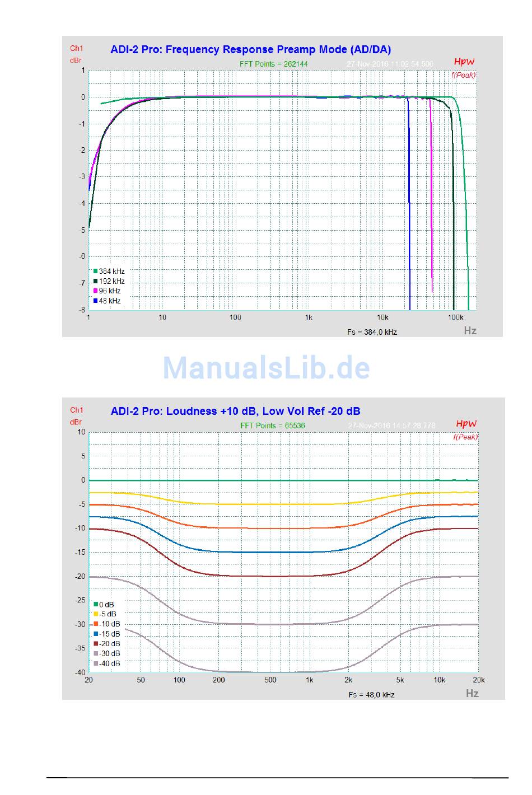Select the dark red -20 dB legend swatch

[x=96, y=644]
